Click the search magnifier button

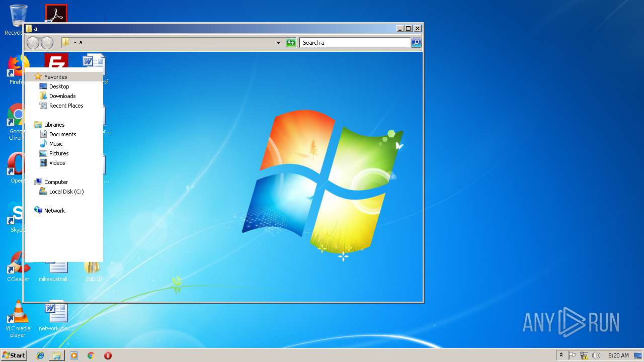[416, 43]
